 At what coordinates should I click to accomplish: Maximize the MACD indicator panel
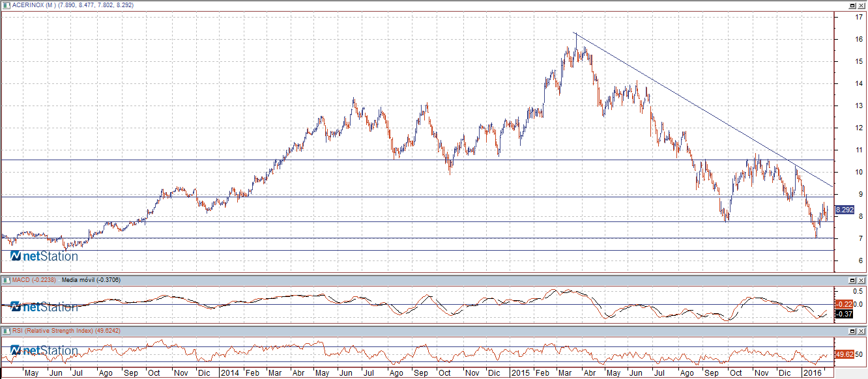coord(852,279)
